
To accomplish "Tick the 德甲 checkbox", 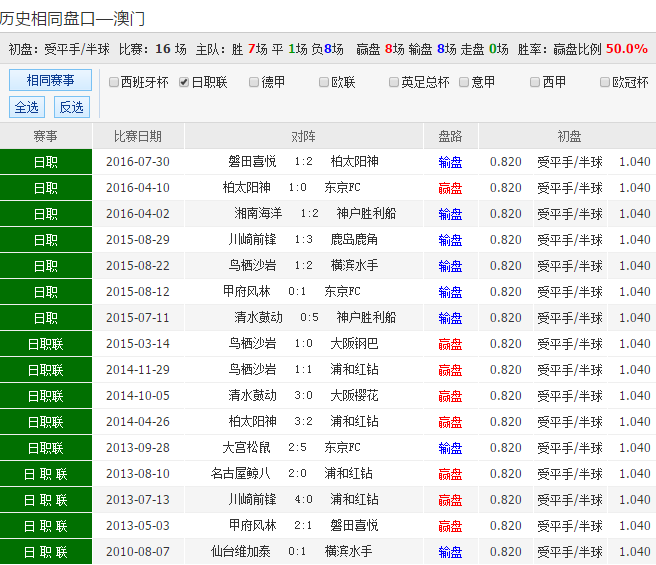I will (254, 82).
